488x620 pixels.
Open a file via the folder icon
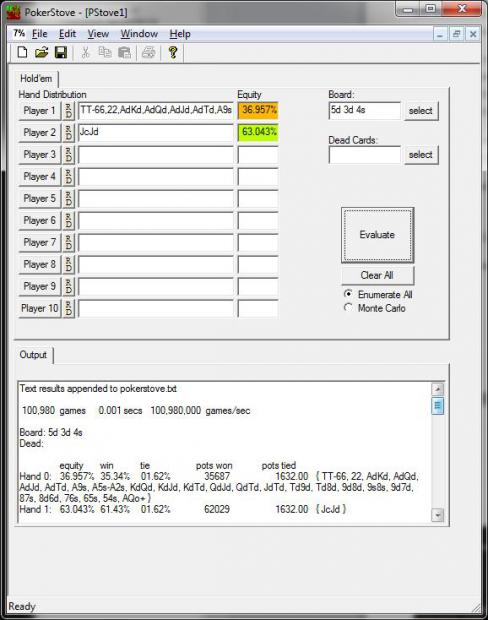41,52
